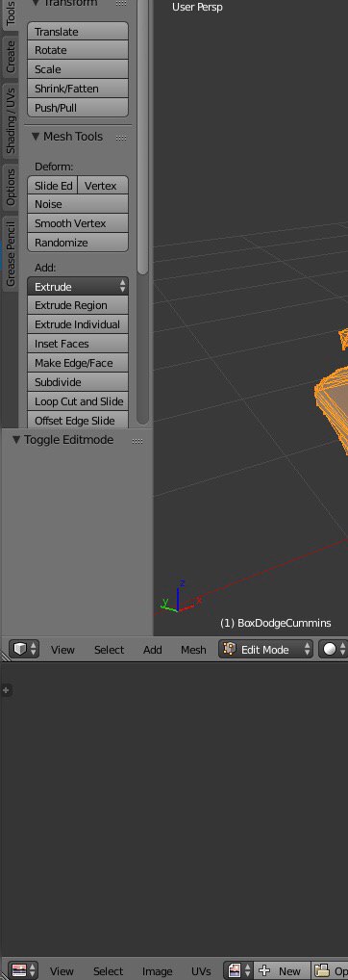Click the Translate button
This screenshot has width=348, height=980.
78,31
